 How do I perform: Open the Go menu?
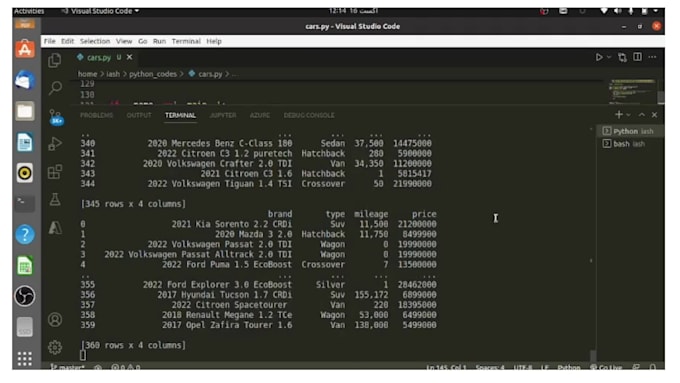[143, 41]
